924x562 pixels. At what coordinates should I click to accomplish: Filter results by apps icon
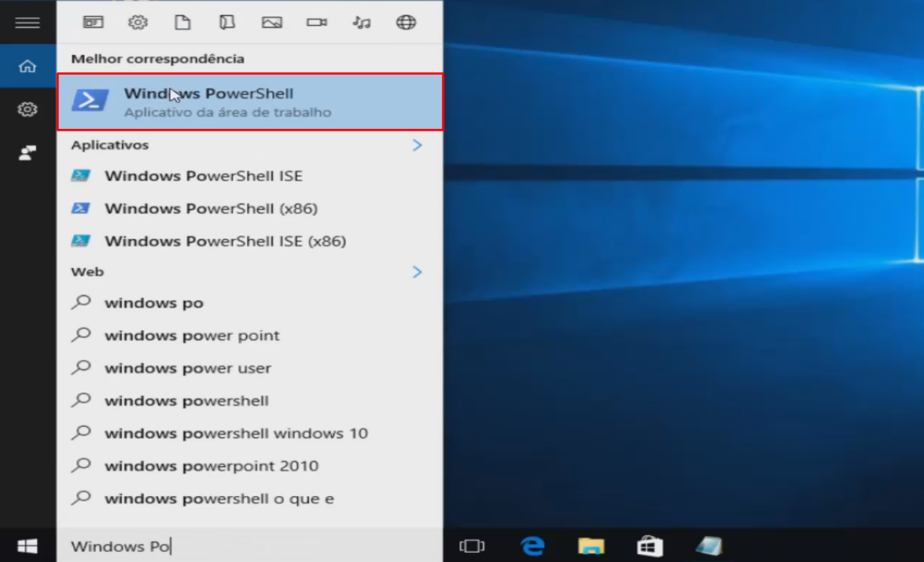point(93,23)
